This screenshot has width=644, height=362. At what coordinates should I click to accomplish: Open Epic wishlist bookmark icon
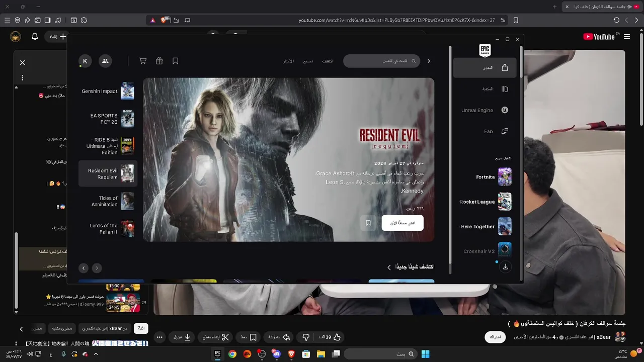tap(176, 61)
